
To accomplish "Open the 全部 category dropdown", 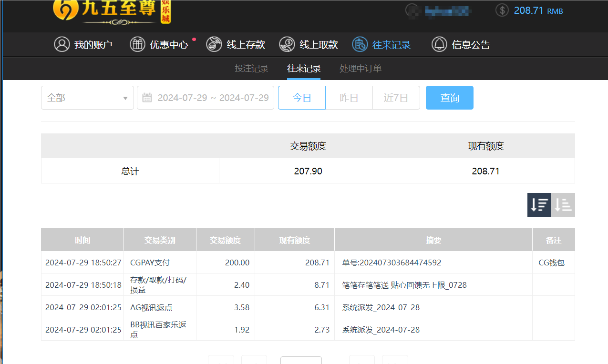I will (87, 97).
